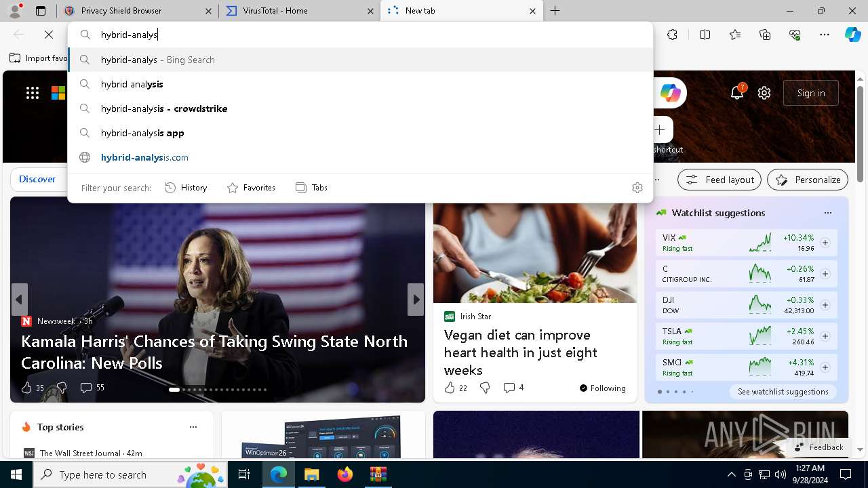Filter search by Favorites

[x=251, y=188]
